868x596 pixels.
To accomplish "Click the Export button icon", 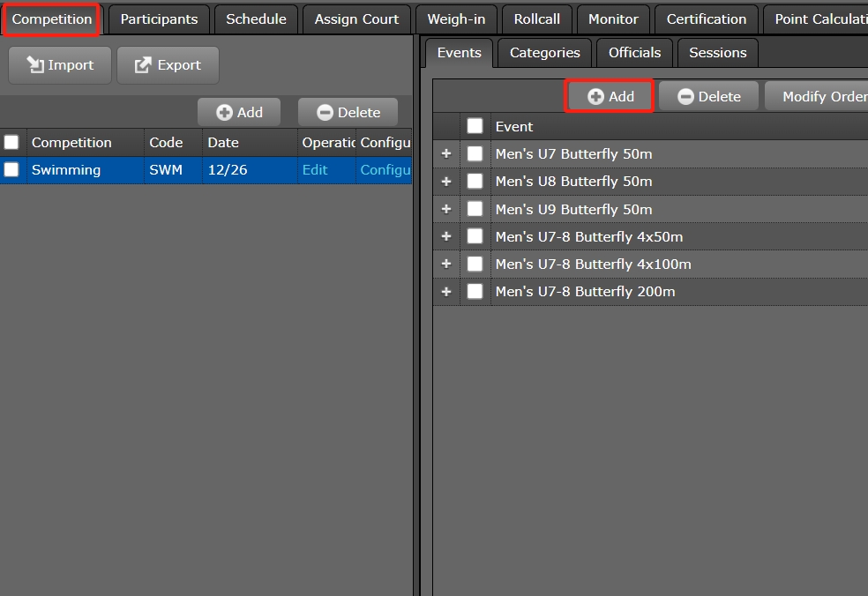I will click(x=143, y=65).
